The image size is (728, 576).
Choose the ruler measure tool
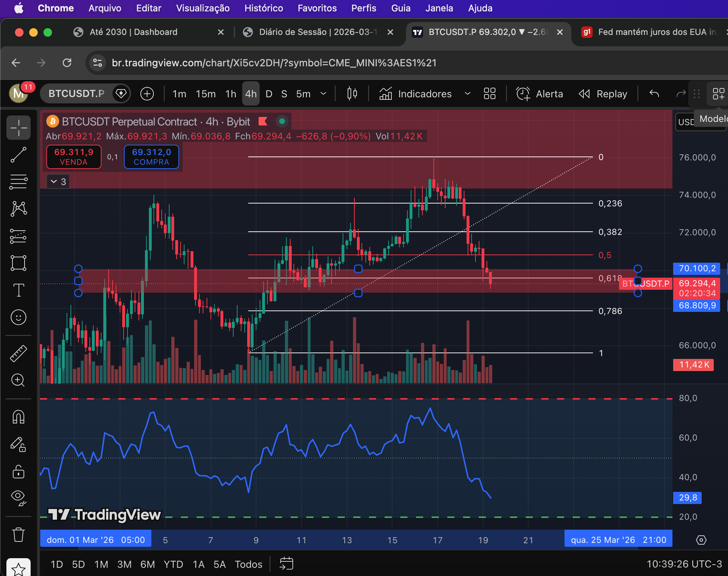click(19, 353)
